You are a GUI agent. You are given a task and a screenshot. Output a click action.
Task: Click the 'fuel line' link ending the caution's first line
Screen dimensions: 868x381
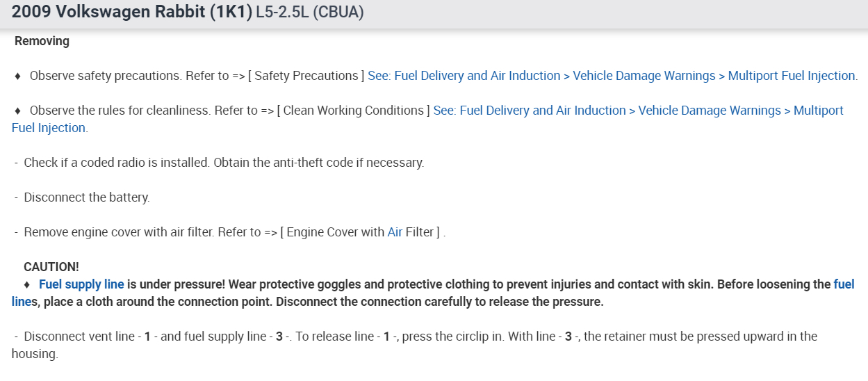(x=844, y=284)
